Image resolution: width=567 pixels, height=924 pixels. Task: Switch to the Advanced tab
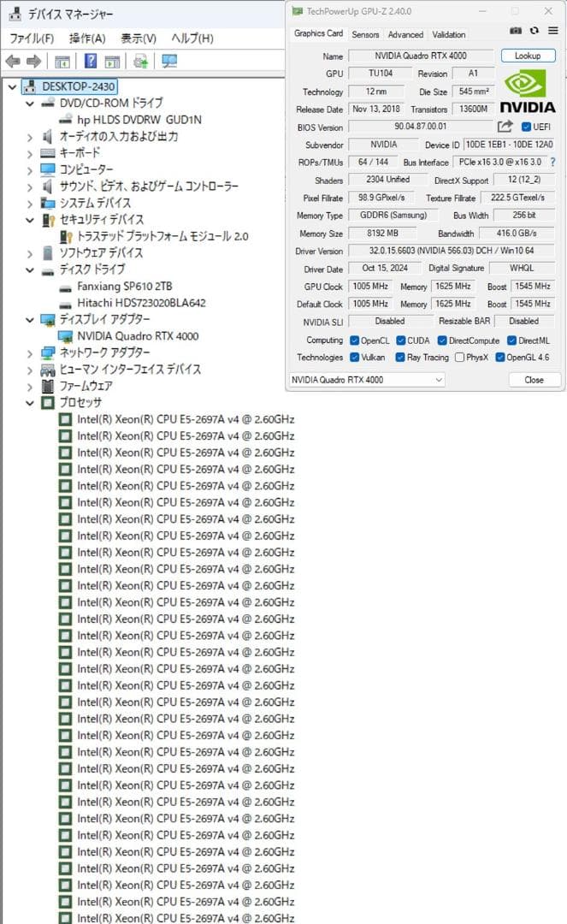click(x=405, y=35)
